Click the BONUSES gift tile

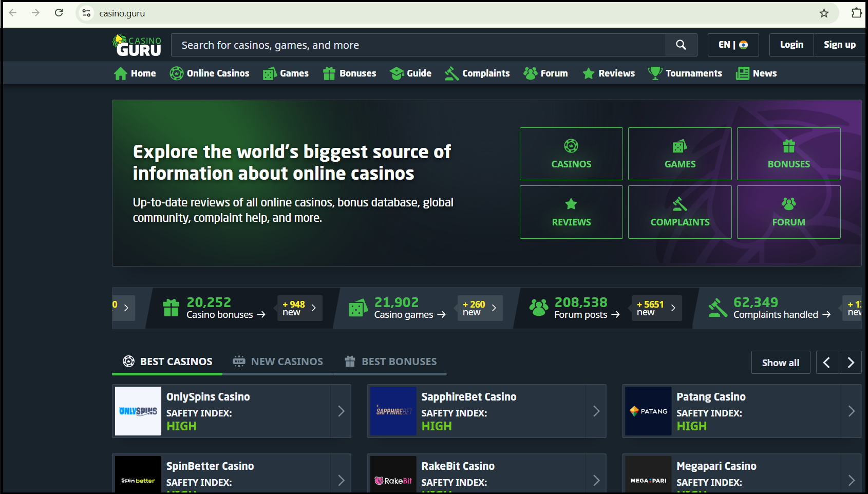788,154
